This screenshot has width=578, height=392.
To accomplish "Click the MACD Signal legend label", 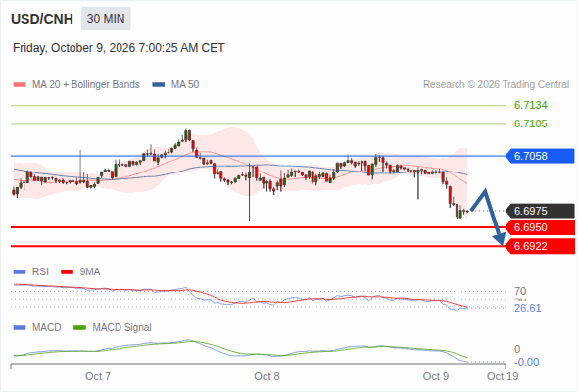I will 122,328.
